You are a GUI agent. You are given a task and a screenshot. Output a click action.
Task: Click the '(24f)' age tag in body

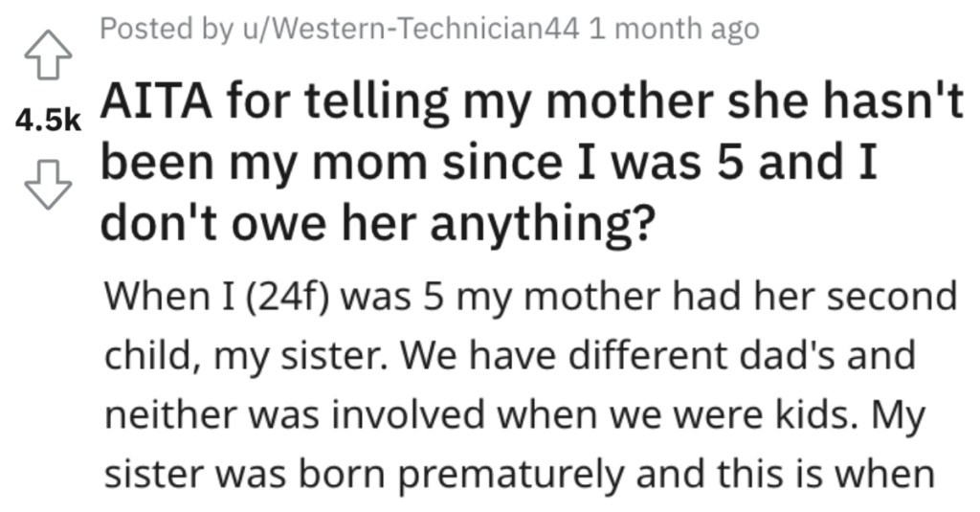coord(287,297)
